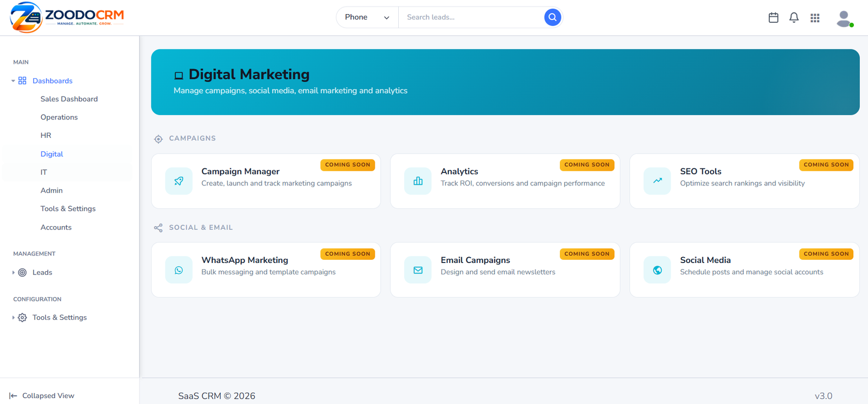Click the CAMPAIGNS section heading
The image size is (868, 404).
(193, 139)
